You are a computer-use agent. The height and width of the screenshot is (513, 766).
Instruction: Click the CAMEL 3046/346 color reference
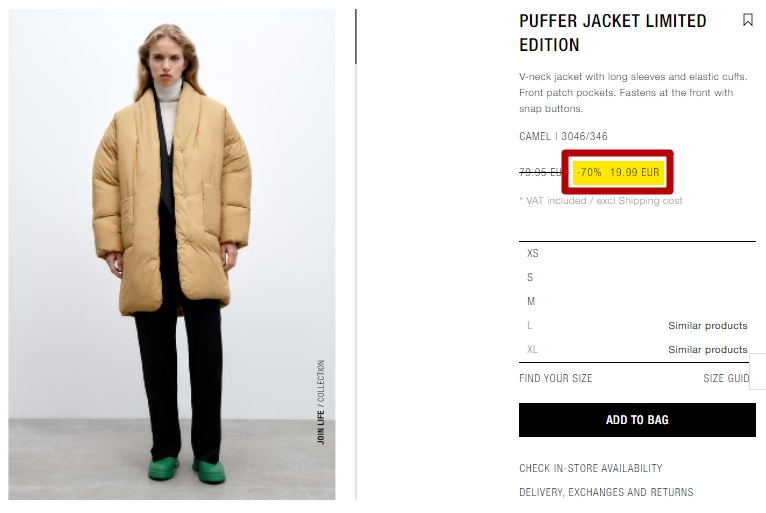[563, 136]
